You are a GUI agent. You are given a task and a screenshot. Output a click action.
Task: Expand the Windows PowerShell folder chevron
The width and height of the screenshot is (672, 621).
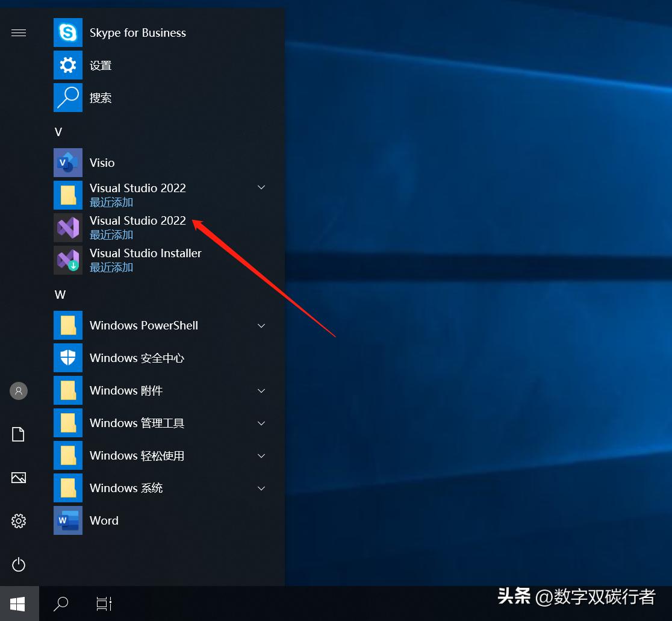(x=261, y=325)
